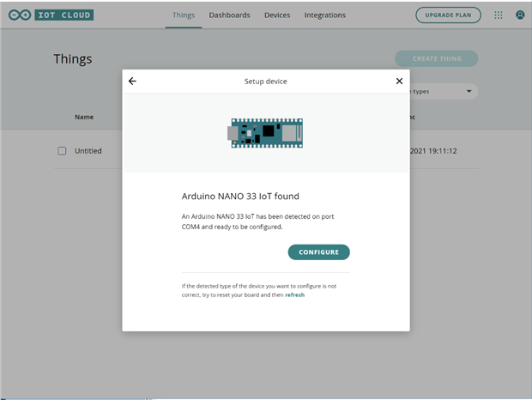Click the Create Thing button
Viewport: 532px width, 400px height.
coord(437,58)
